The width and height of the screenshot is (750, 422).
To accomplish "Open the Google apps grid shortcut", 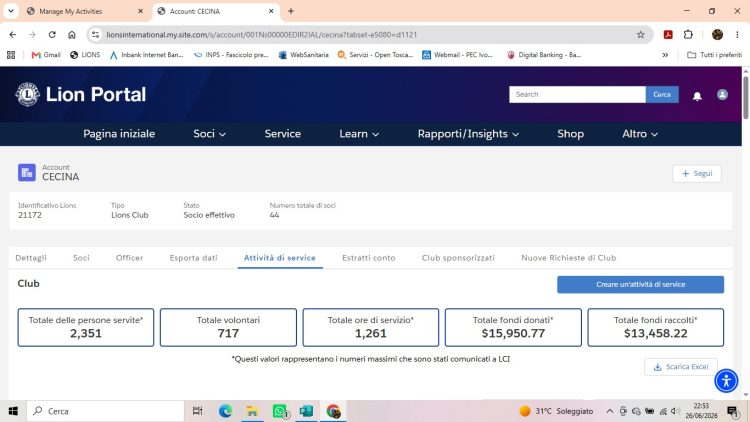I will click(11, 55).
